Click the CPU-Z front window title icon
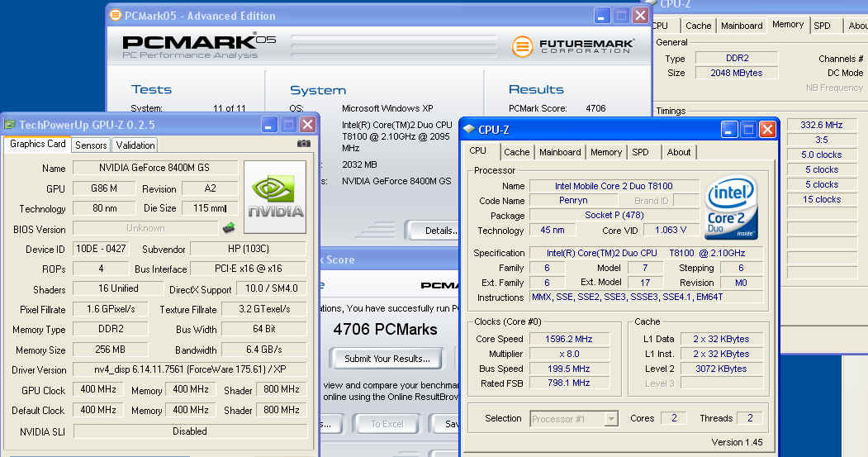 469,130
